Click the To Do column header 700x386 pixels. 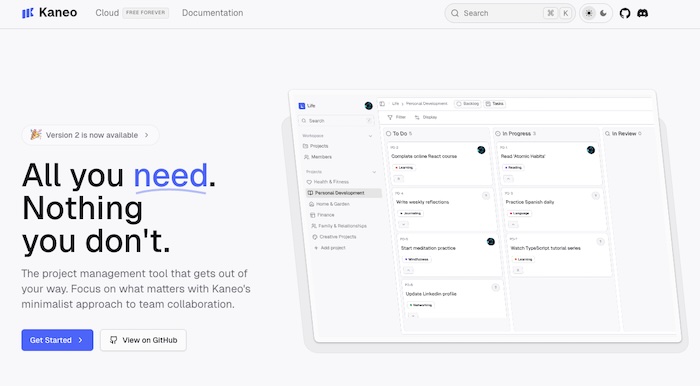tap(399, 133)
